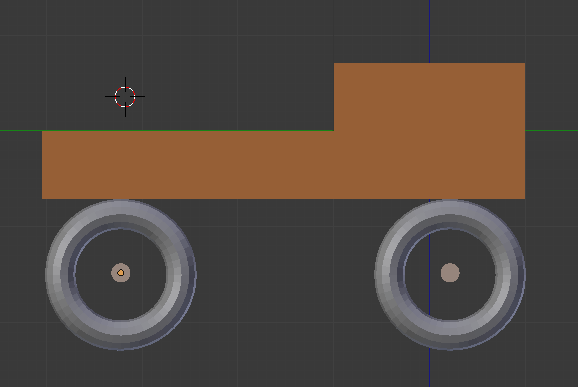
Task: Click the bottom-left corner of truck bed
Action: pyautogui.click(x=42, y=199)
